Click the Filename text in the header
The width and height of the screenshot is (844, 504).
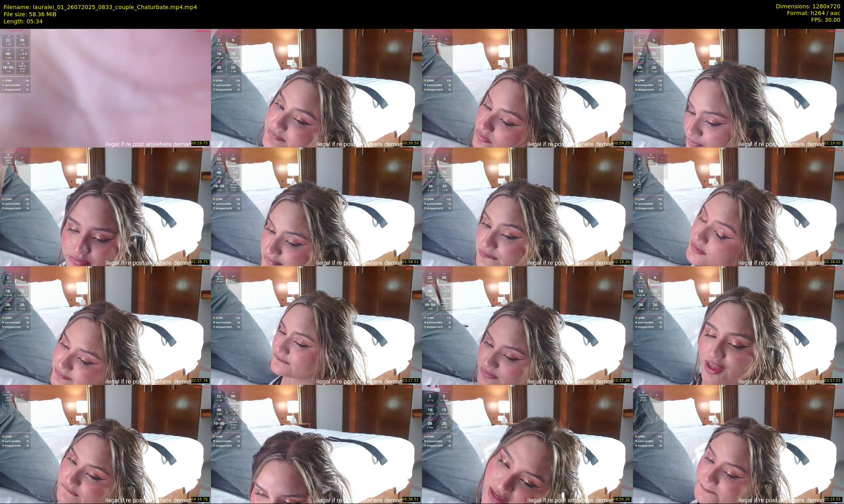100,7
